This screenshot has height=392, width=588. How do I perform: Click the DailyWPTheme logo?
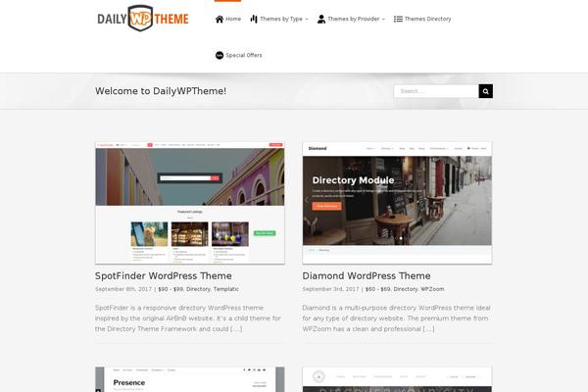point(143,19)
